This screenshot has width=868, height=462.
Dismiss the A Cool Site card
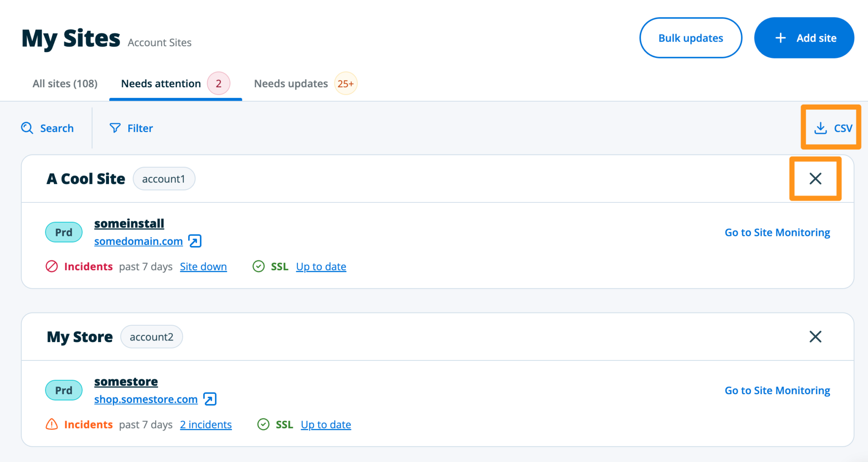point(815,179)
